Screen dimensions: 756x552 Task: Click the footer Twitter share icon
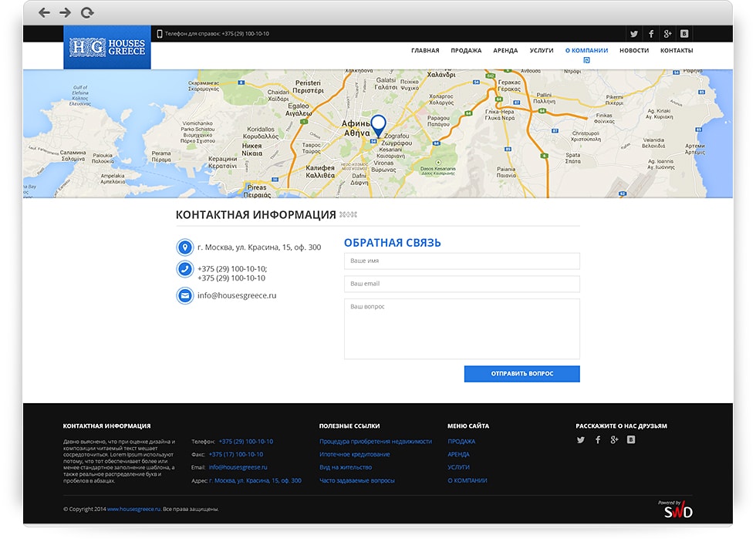pyautogui.click(x=581, y=440)
